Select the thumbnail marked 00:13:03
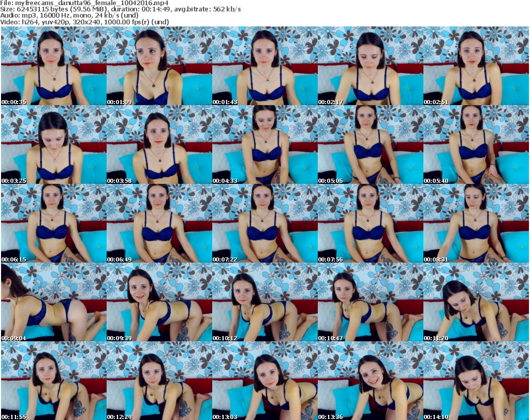 click(x=264, y=381)
